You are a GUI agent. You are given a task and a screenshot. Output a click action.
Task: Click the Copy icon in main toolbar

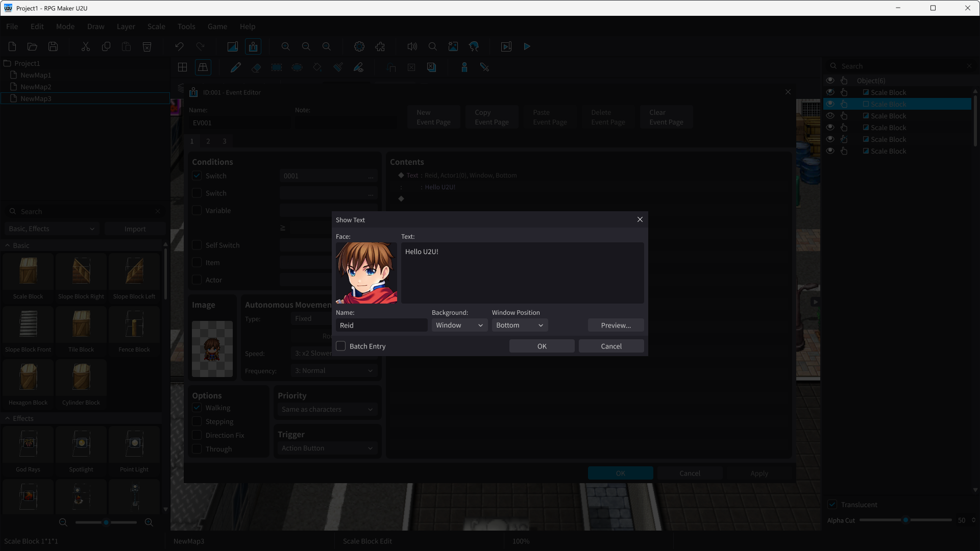(x=106, y=46)
